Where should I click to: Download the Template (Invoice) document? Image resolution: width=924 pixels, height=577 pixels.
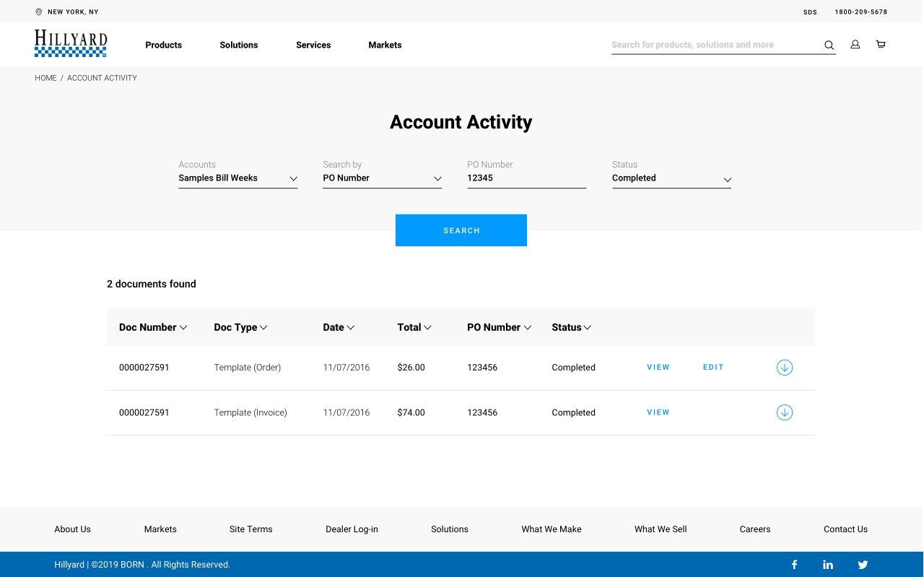785,412
